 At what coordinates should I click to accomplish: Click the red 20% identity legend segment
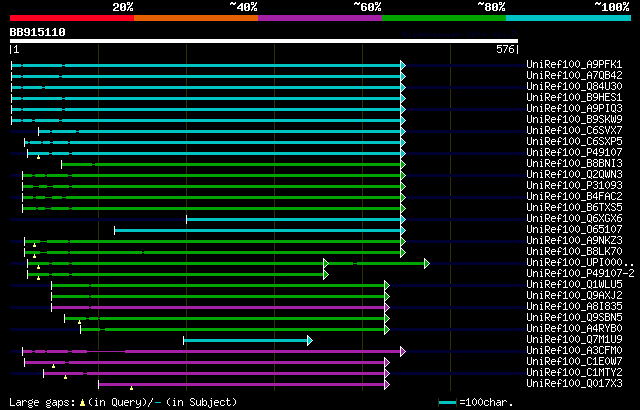point(72,18)
